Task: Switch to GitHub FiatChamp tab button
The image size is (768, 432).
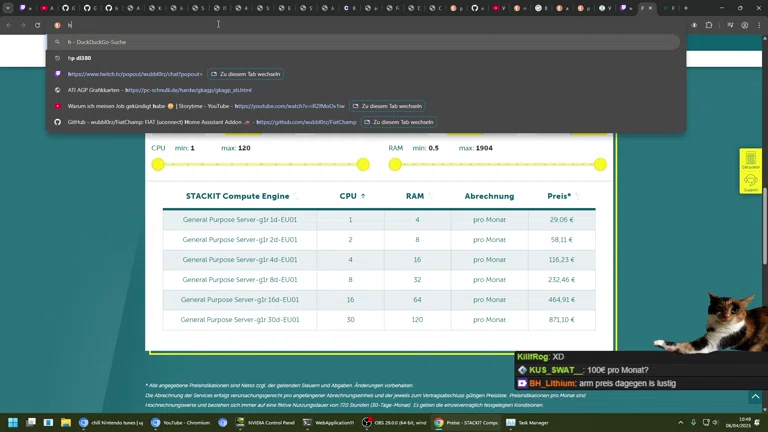Action: (x=399, y=122)
